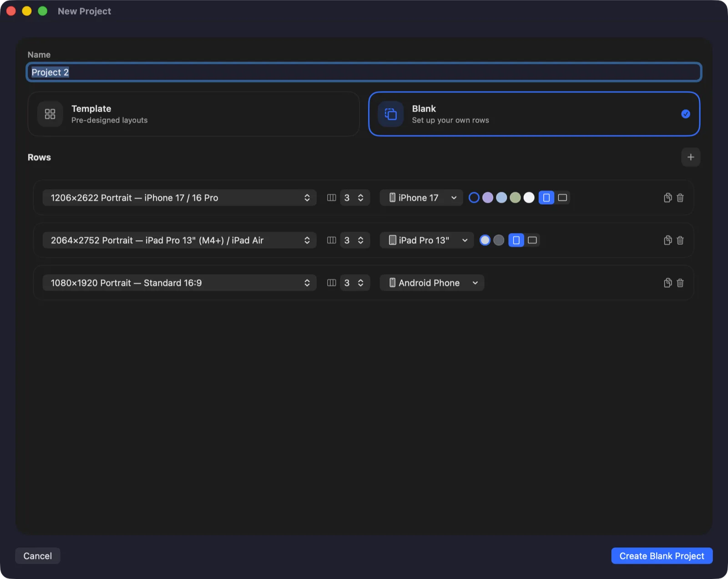728x579 pixels.
Task: Click the Blank project icon
Action: coord(391,114)
